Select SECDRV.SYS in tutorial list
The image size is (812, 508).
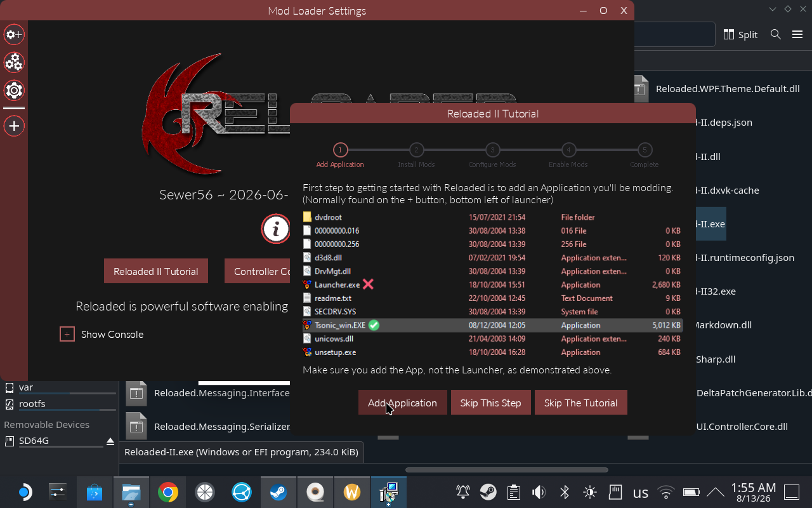(x=492, y=312)
